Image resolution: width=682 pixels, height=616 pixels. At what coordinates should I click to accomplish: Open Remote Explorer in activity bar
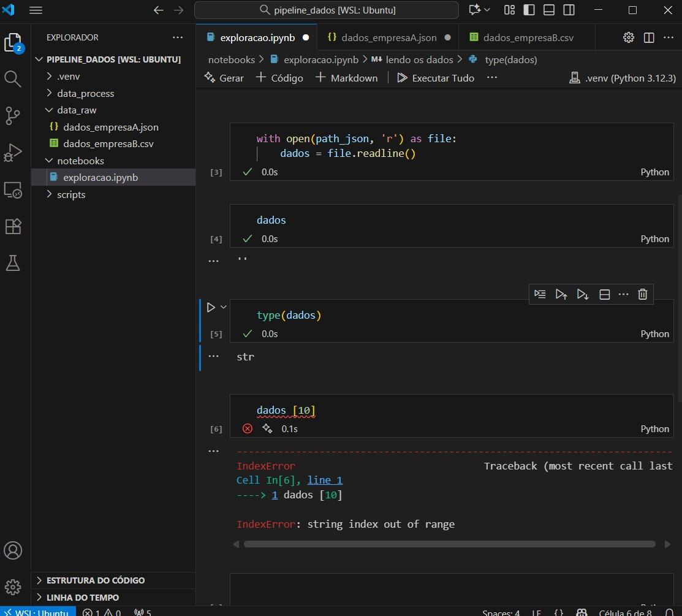pyautogui.click(x=13, y=189)
